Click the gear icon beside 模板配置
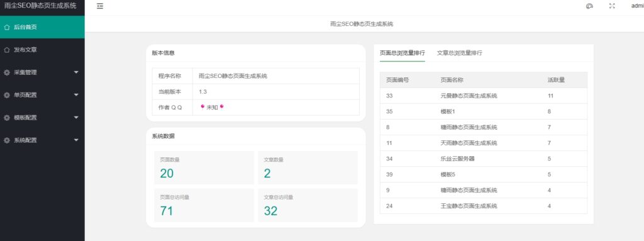 (6, 118)
